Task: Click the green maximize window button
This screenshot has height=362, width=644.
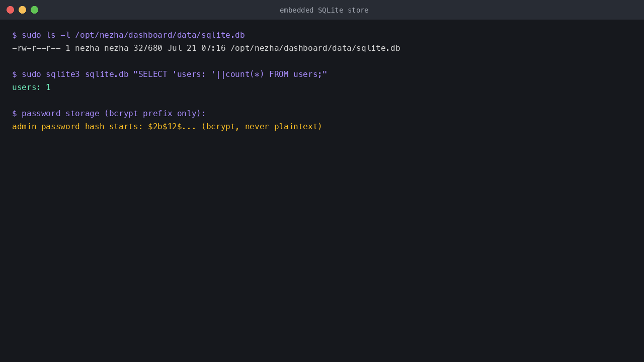Action: coord(34,10)
